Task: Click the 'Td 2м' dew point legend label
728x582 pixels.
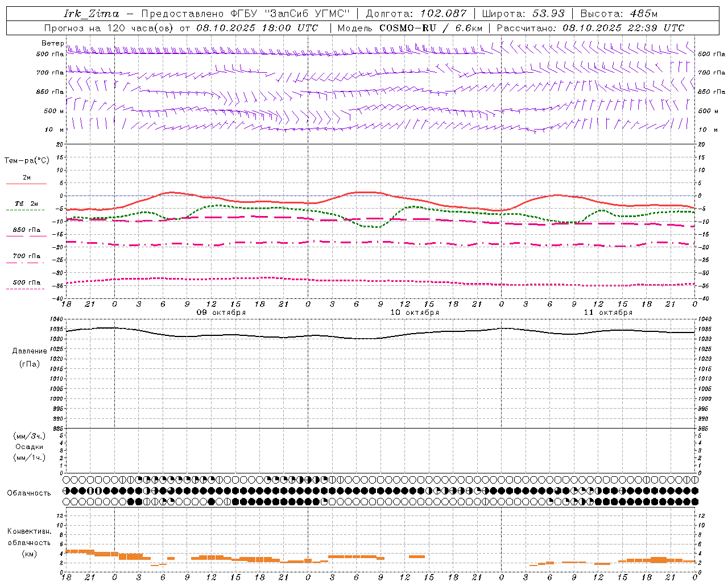Action: (27, 203)
